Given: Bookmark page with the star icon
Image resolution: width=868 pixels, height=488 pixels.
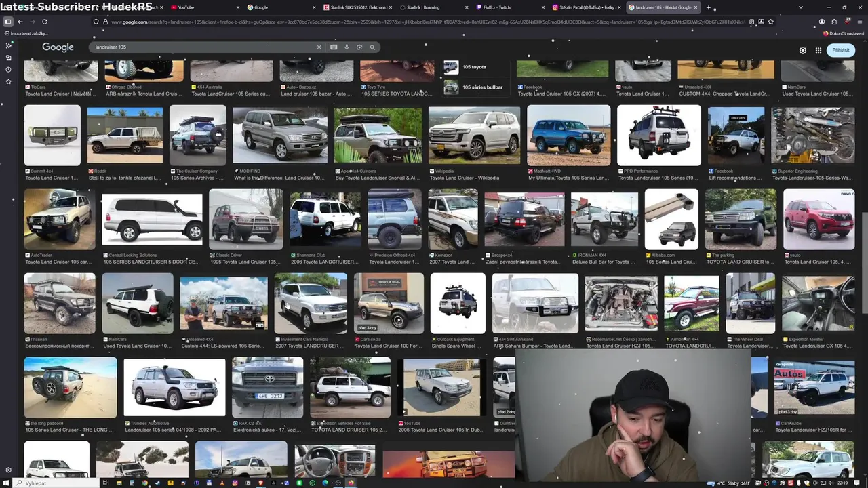Looking at the screenshot, I should pyautogui.click(x=771, y=22).
